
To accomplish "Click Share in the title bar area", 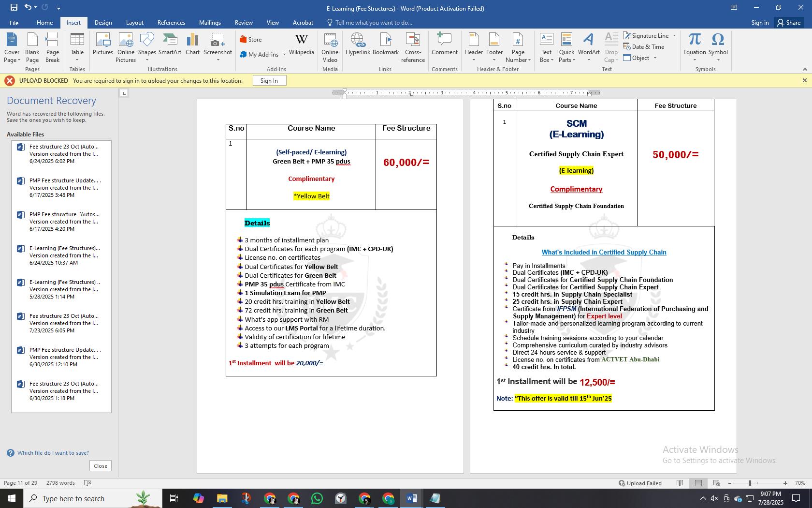I will point(789,23).
